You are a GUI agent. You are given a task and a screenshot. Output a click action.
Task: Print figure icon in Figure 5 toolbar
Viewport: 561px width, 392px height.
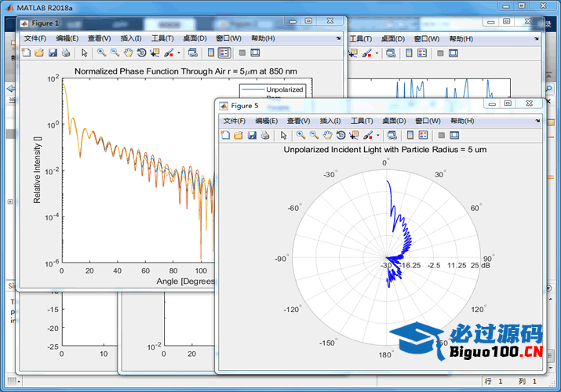click(x=265, y=135)
